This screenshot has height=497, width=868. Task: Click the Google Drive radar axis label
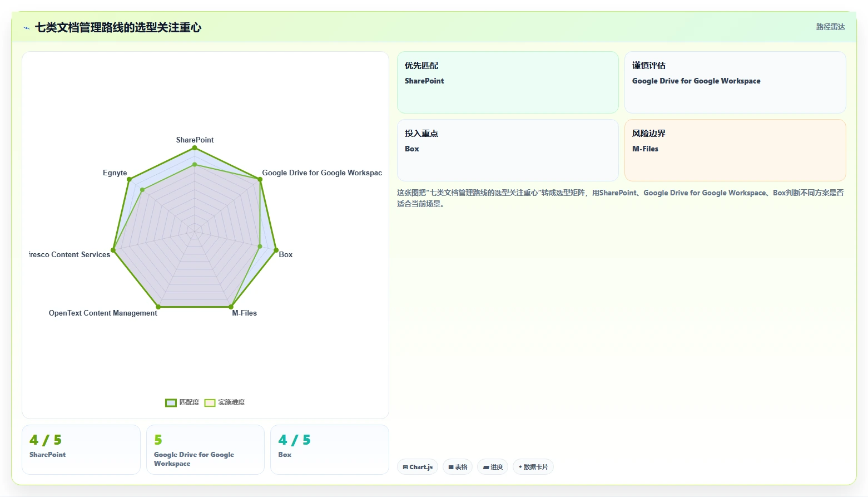322,173
